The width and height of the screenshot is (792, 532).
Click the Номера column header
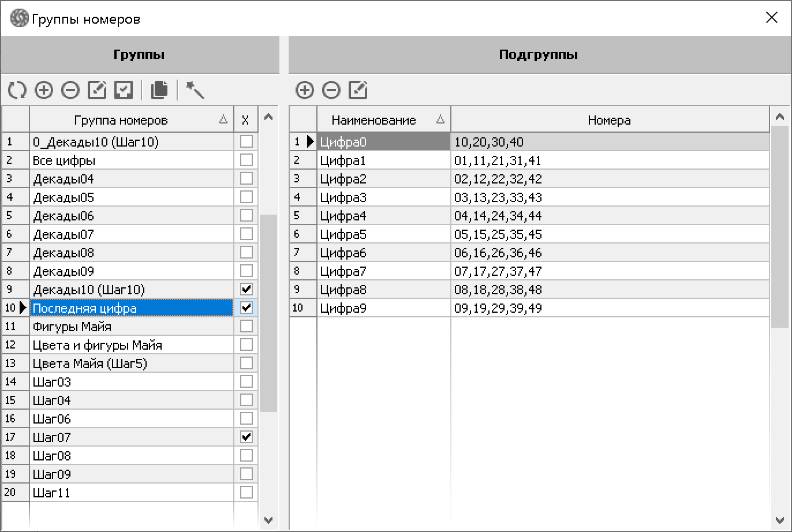point(610,120)
